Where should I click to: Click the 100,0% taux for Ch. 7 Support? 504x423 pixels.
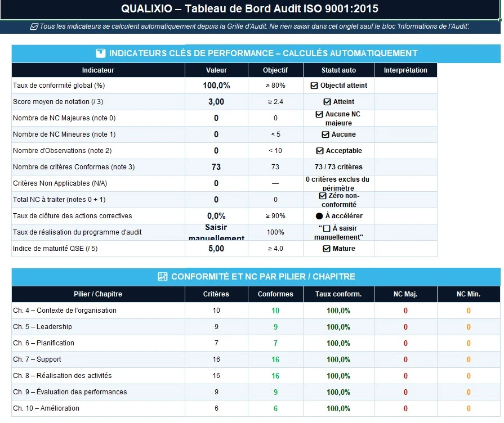point(338,360)
